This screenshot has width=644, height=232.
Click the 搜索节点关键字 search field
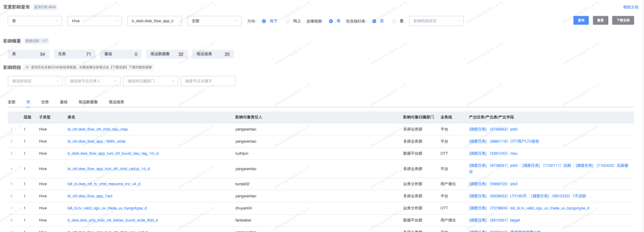point(208,81)
